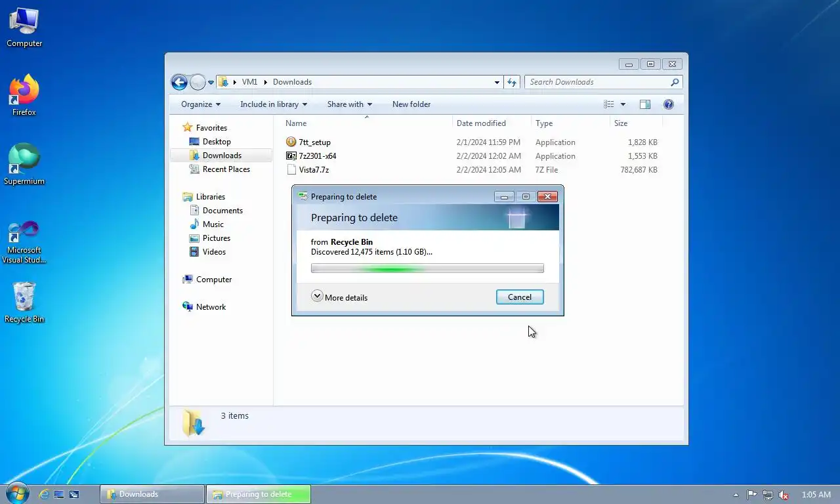Viewport: 840px width, 504px height.
Task: Open the Windows Start menu
Action: (16, 493)
